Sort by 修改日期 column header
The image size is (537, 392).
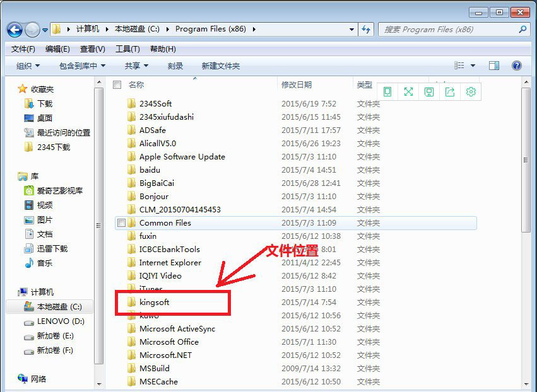click(x=297, y=84)
